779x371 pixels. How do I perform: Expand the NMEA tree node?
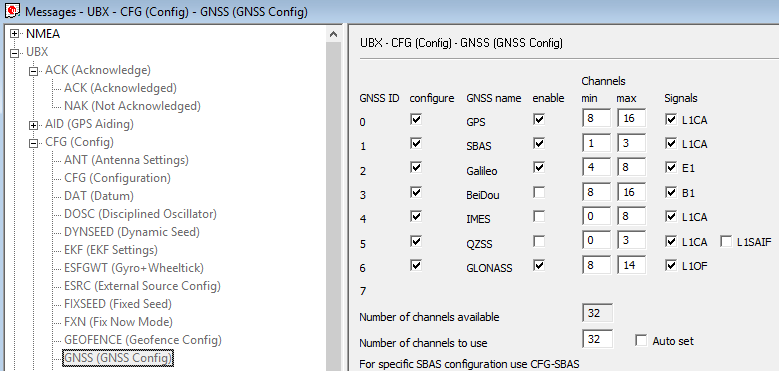point(15,34)
